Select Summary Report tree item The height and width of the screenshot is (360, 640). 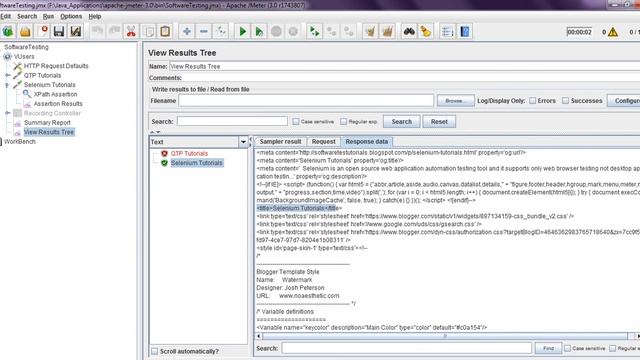pyautogui.click(x=47, y=122)
